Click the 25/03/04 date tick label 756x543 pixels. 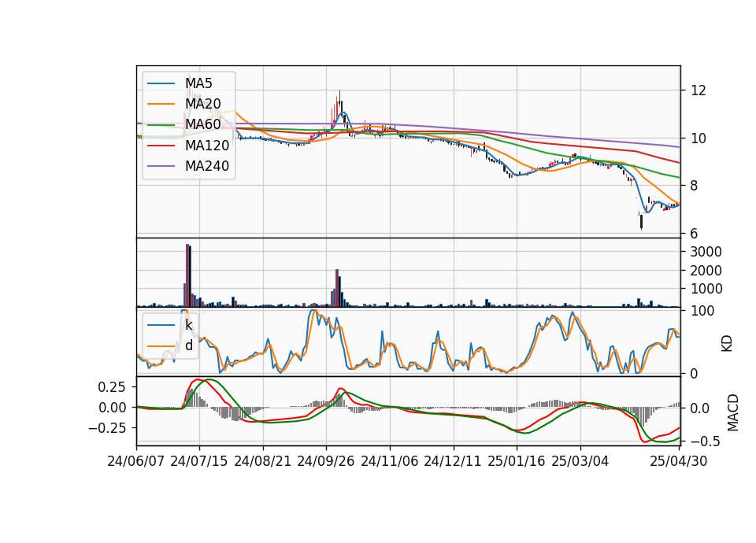(x=580, y=461)
